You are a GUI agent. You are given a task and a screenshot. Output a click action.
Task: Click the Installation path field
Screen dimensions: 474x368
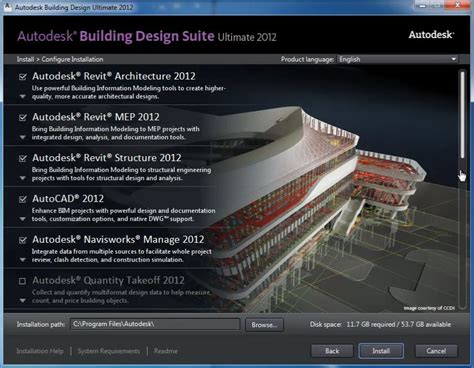tap(155, 324)
